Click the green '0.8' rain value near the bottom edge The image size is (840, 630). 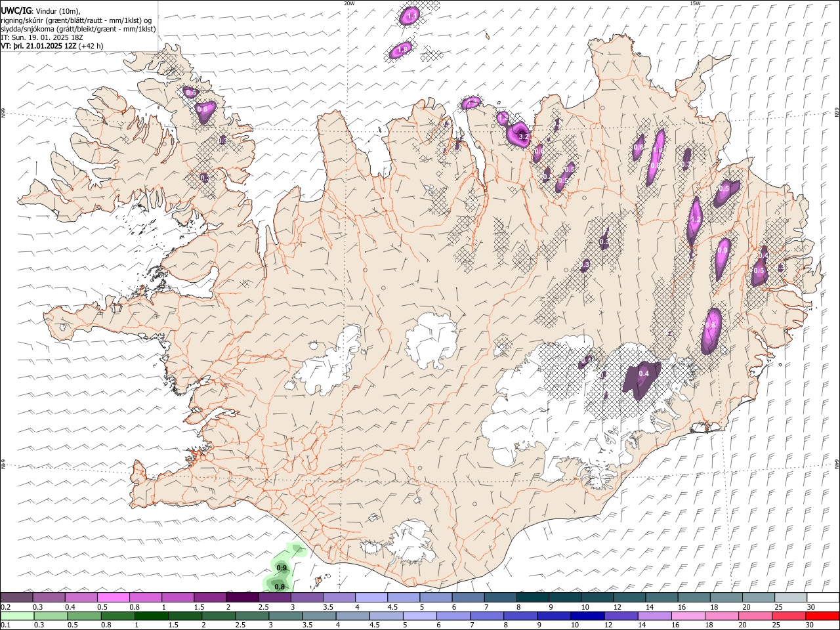pyautogui.click(x=280, y=587)
